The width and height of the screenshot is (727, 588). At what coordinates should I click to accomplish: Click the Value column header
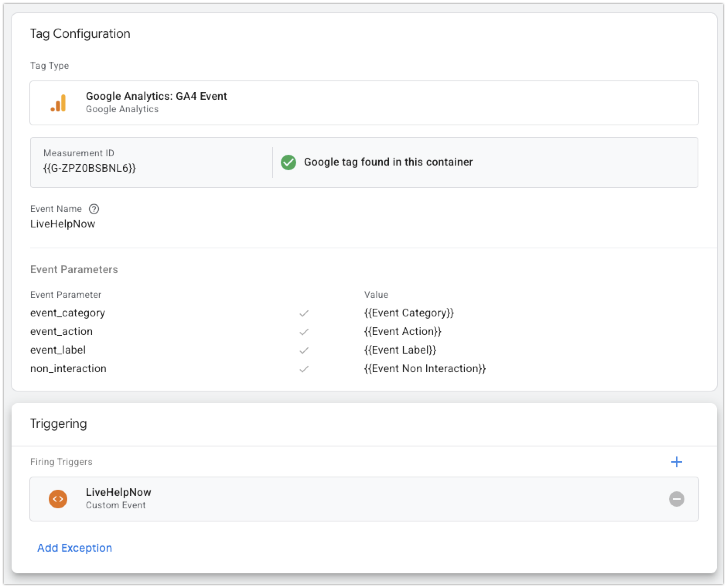point(376,294)
